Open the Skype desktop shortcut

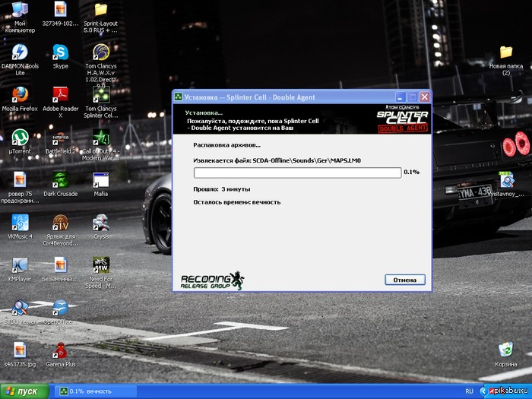pyautogui.click(x=60, y=53)
